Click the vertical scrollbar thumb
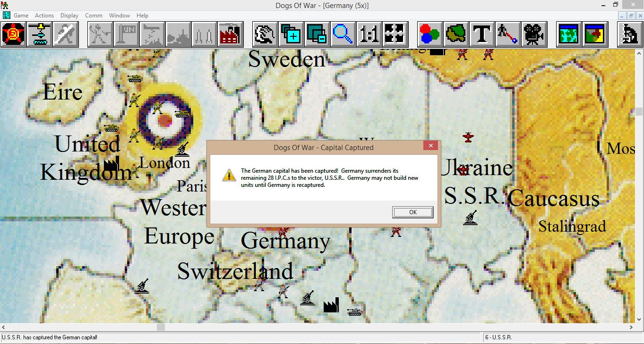The image size is (644, 344). click(x=639, y=111)
